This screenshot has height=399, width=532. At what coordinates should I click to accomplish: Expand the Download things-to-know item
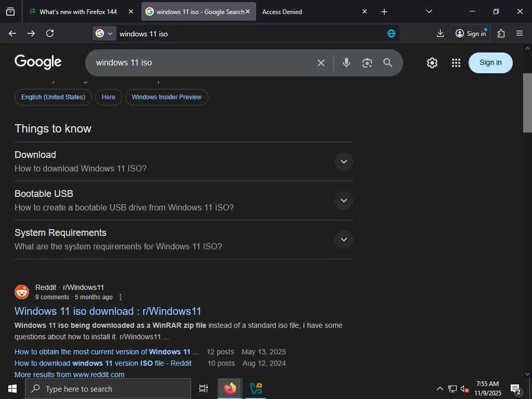[x=344, y=162]
